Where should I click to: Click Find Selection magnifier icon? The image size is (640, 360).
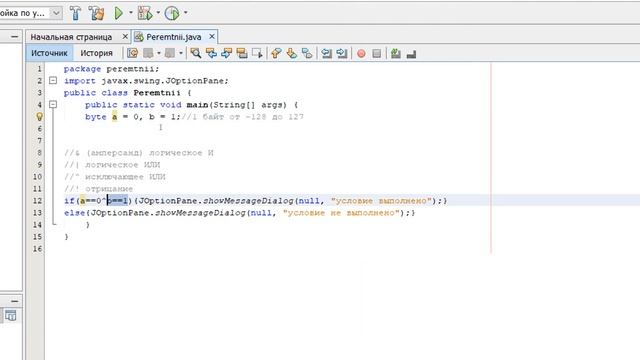pos(196,53)
